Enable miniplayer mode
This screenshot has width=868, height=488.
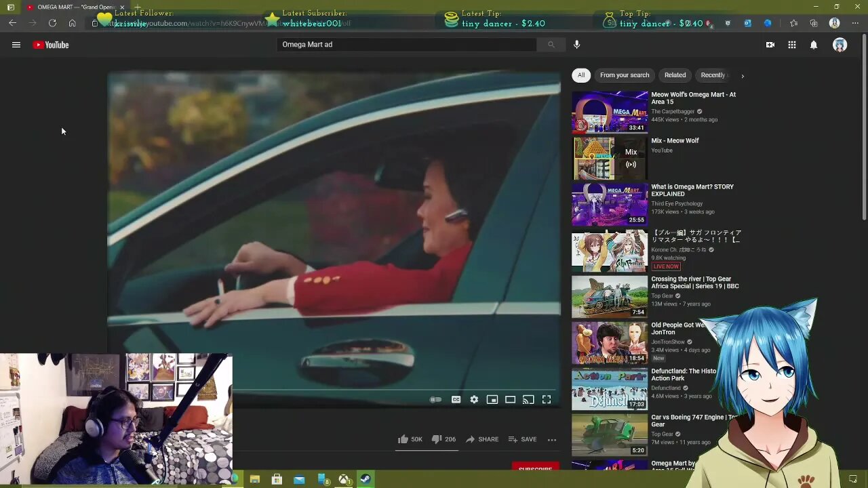click(x=492, y=400)
